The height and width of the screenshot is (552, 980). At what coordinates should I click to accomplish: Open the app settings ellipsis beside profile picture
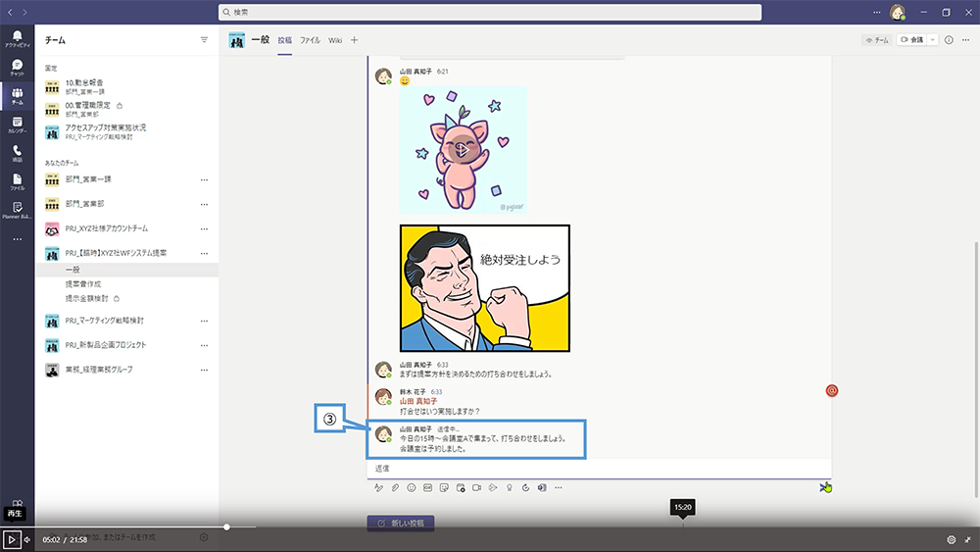tap(877, 12)
